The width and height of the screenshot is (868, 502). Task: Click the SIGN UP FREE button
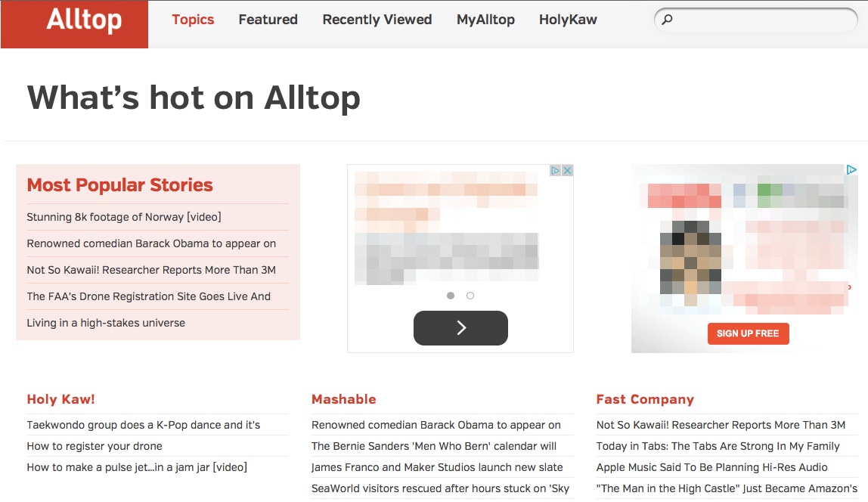click(x=748, y=333)
